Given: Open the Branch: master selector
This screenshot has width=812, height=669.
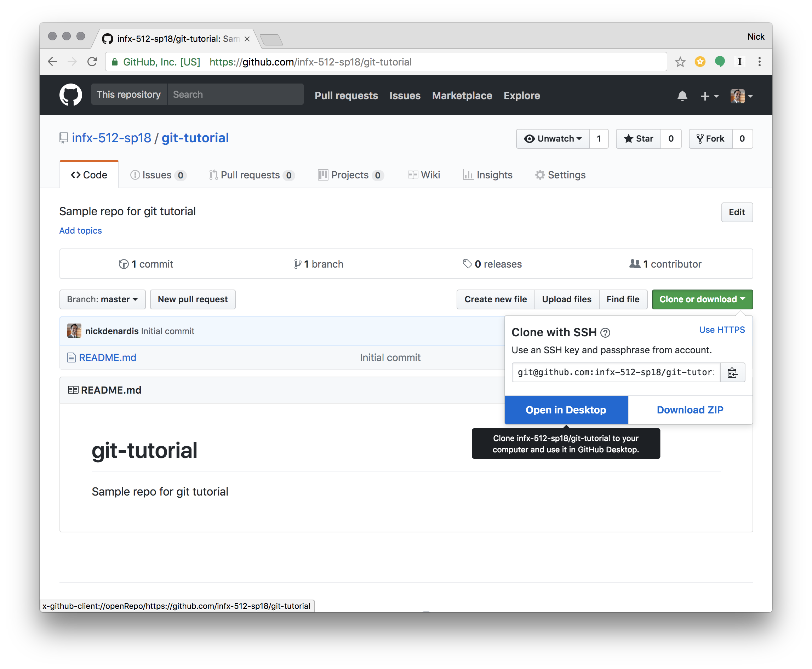Looking at the screenshot, I should (x=102, y=299).
